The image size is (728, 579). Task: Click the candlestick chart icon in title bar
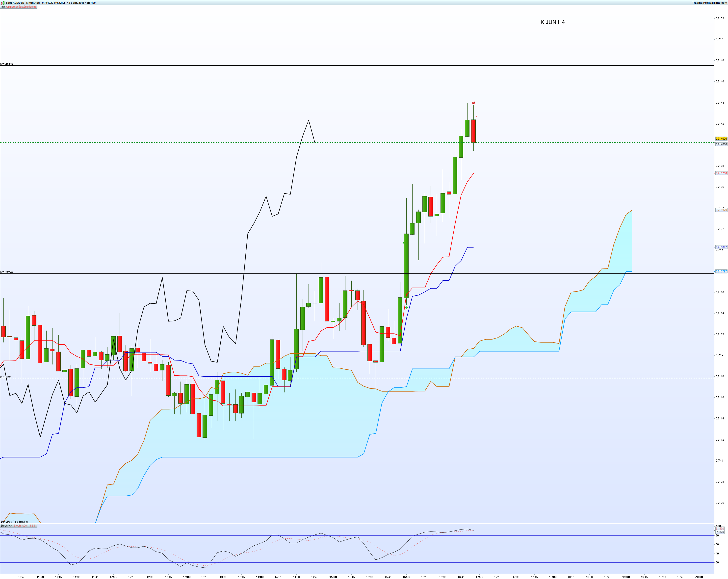[3, 3]
